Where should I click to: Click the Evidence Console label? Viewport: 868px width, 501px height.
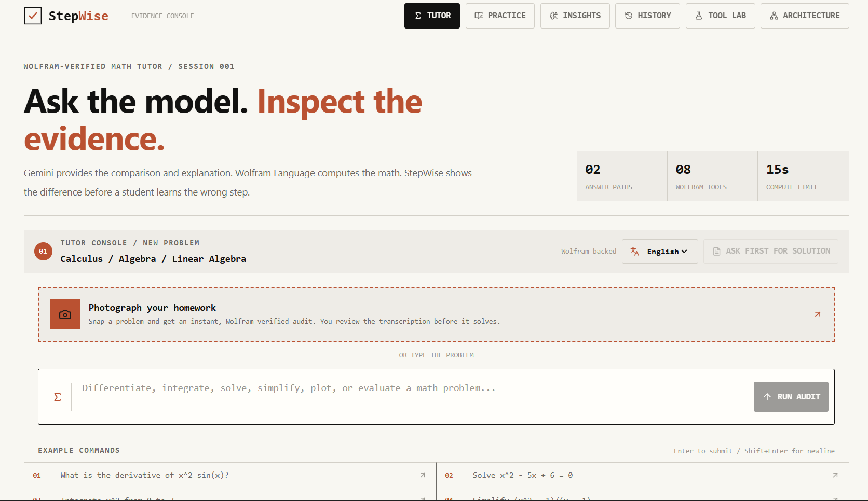coord(162,16)
